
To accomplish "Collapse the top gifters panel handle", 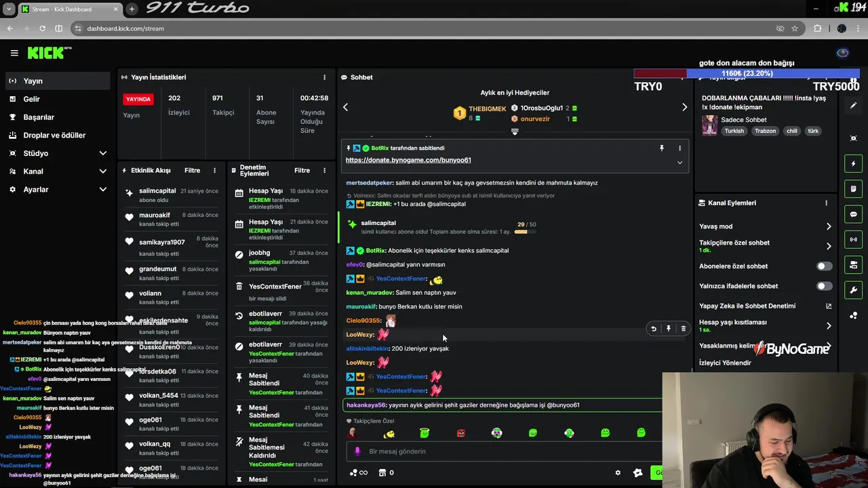I will [515, 131].
